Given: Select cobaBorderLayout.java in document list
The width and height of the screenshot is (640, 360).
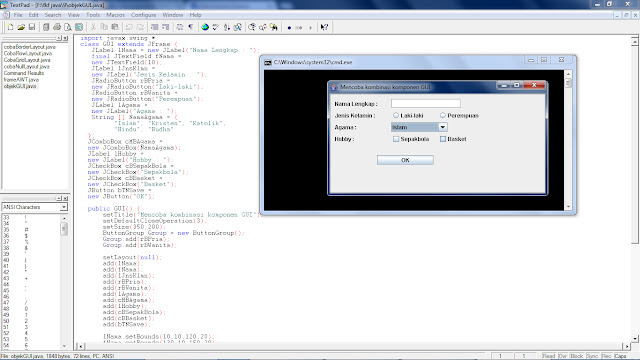Looking at the screenshot, I should [29, 47].
